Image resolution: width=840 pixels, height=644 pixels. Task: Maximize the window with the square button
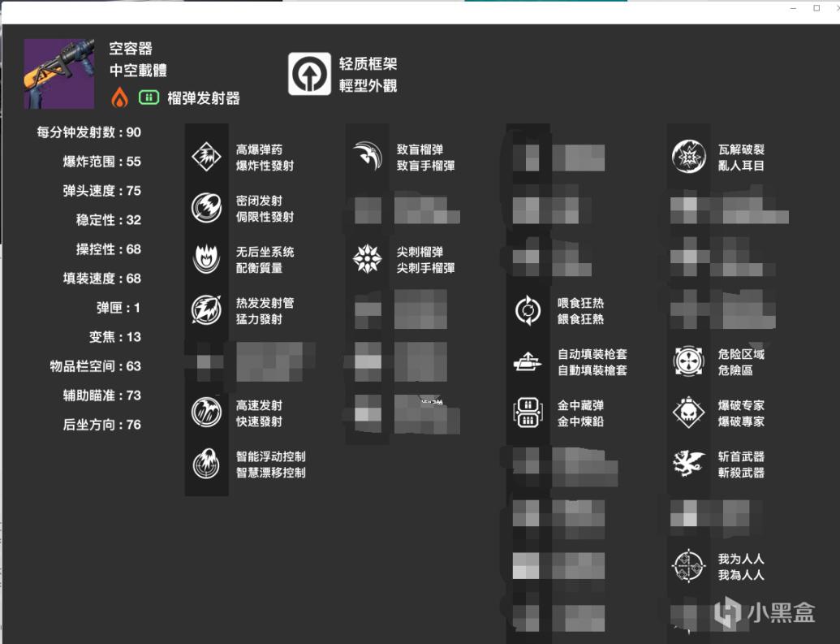click(816, 7)
